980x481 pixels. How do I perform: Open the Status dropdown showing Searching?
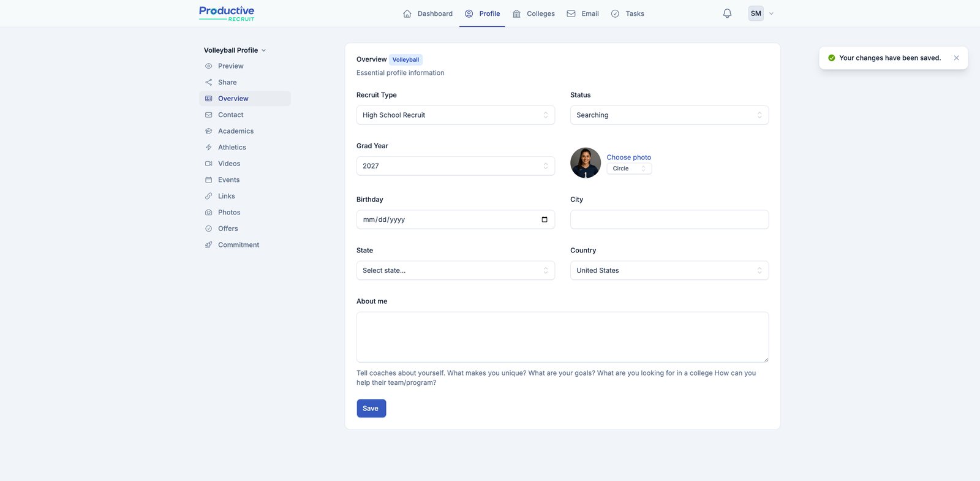669,115
